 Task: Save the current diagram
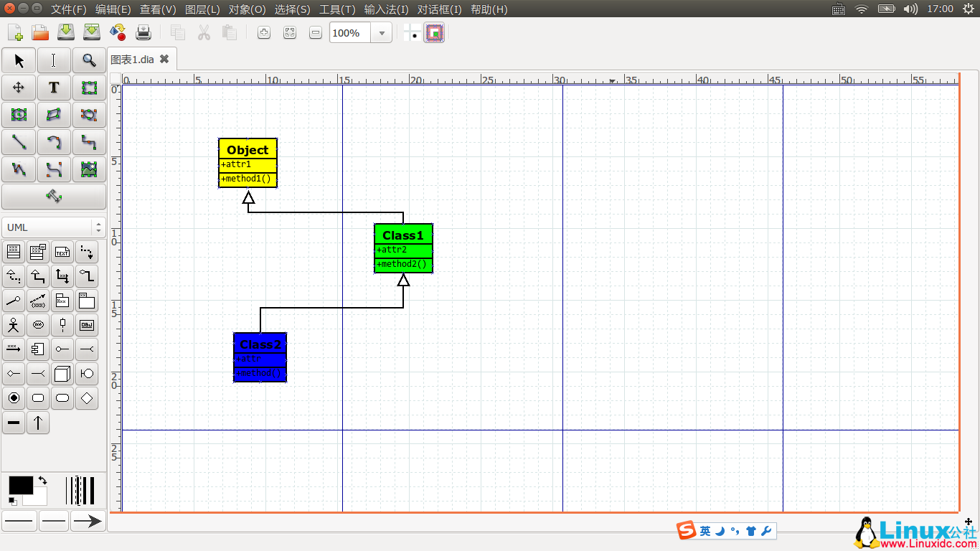66,32
